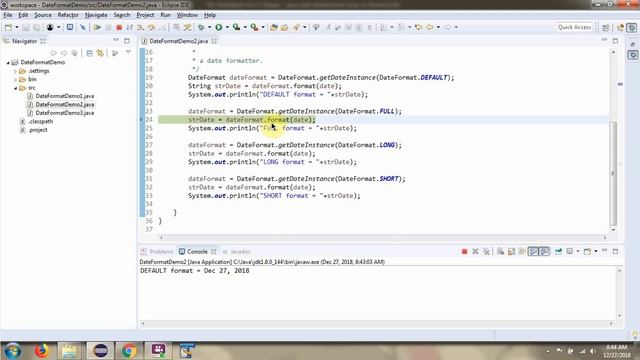Click "DEFAULT format = Dec 27, 2018" console output
This screenshot has width=640, height=360.
(195, 271)
